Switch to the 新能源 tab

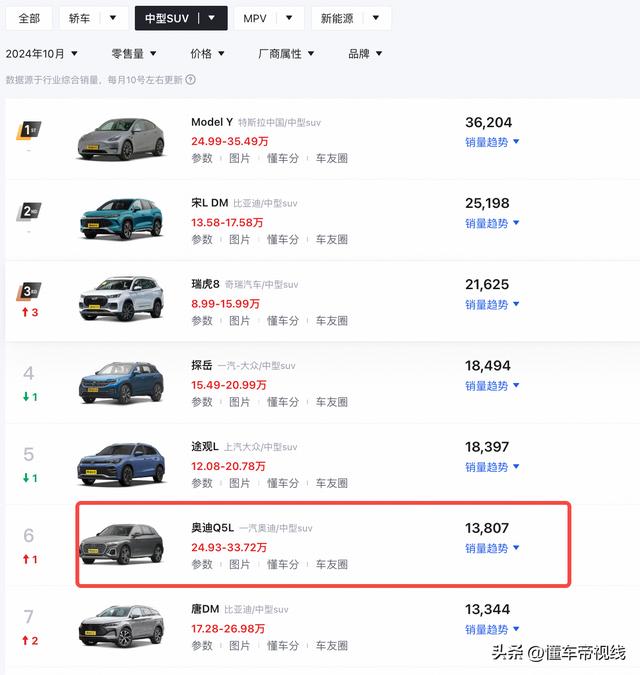pos(351,18)
